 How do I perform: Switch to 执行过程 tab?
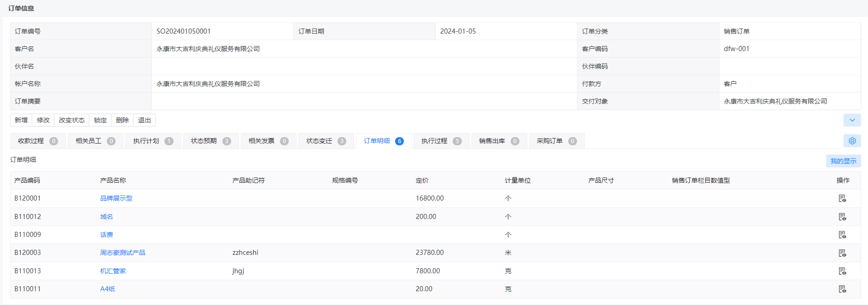pos(441,141)
